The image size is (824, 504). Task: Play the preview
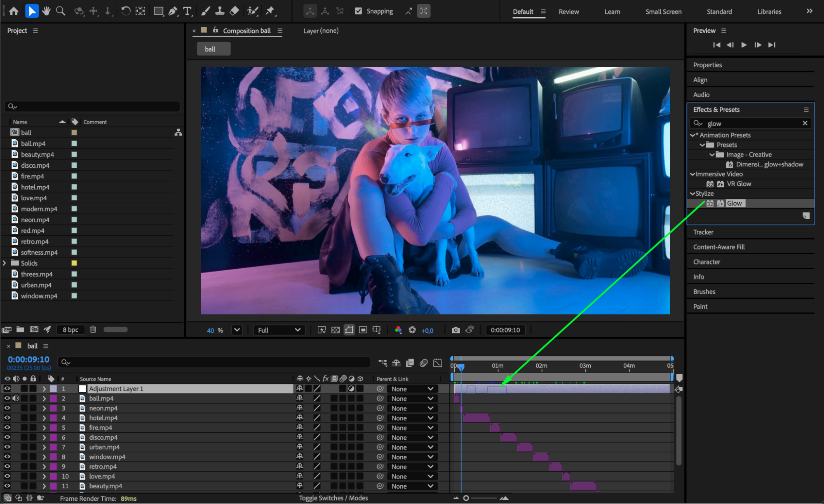(x=744, y=45)
